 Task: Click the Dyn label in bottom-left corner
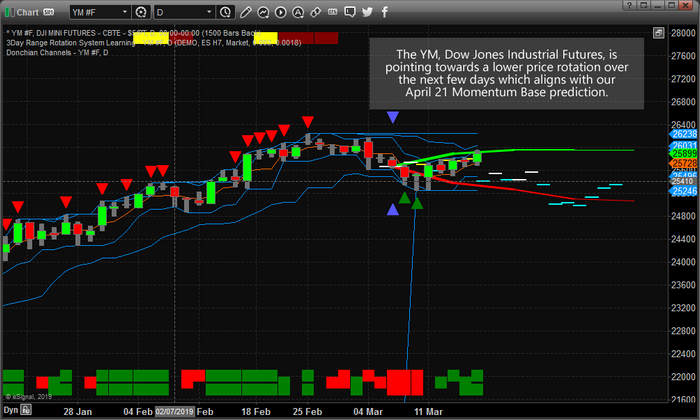click(11, 410)
